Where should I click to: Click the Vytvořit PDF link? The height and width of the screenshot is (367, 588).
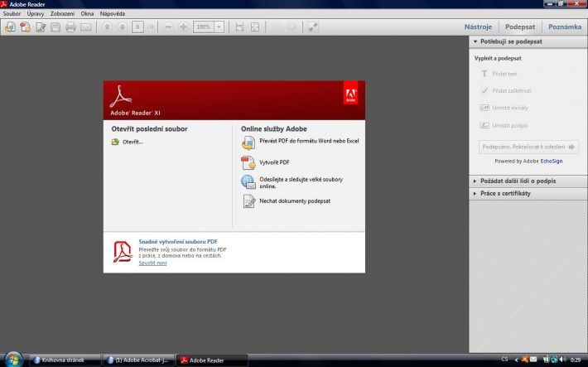click(x=274, y=162)
